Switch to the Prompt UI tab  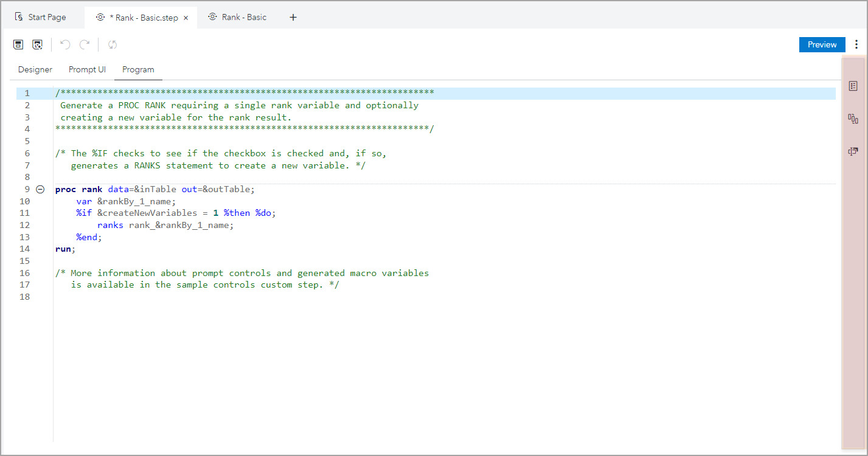87,69
